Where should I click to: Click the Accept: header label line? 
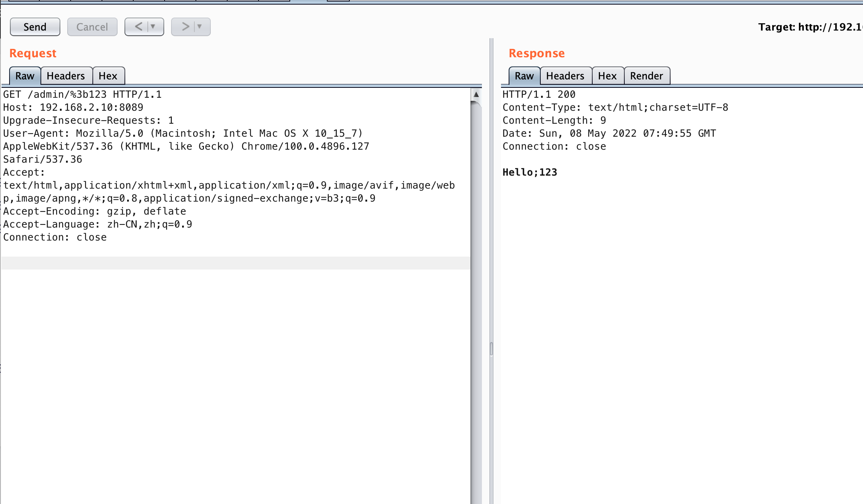[x=24, y=172]
